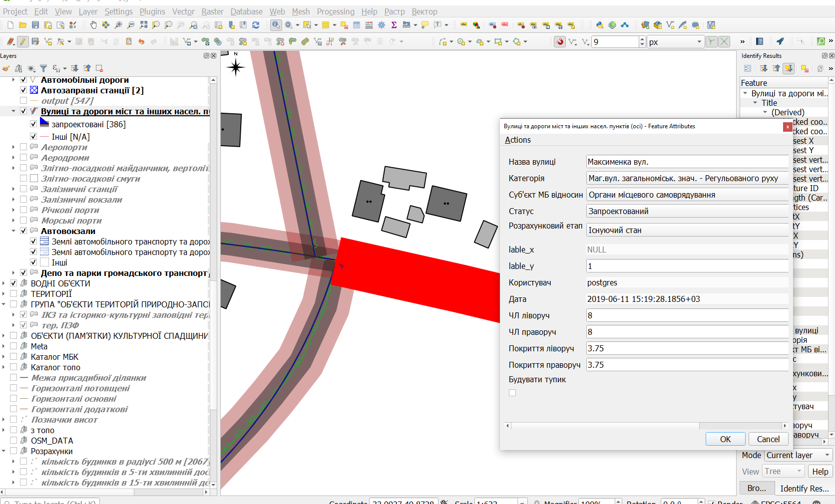Activate the Identify Features tool

[276, 25]
